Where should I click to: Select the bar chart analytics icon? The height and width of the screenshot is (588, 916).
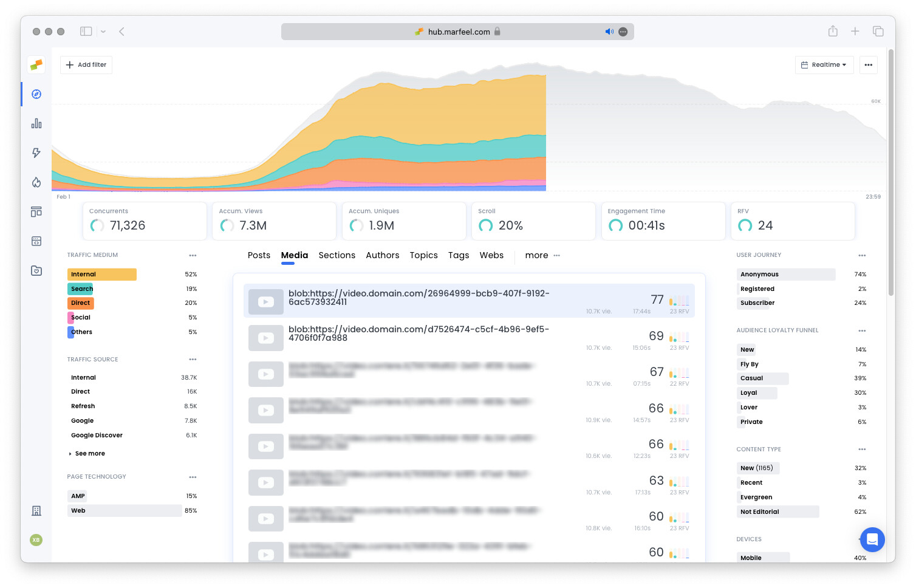coord(36,123)
